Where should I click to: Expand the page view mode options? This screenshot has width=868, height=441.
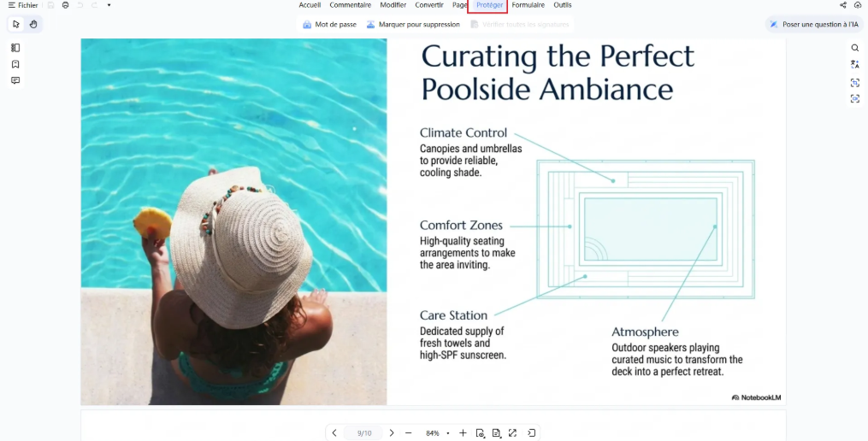497,432
